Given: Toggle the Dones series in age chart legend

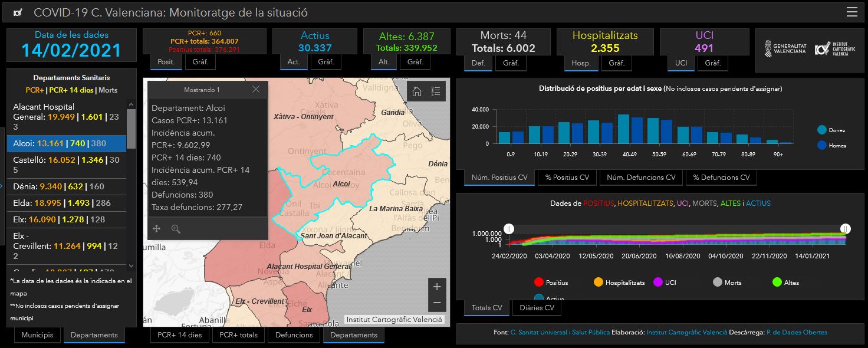Looking at the screenshot, I should 821,130.
